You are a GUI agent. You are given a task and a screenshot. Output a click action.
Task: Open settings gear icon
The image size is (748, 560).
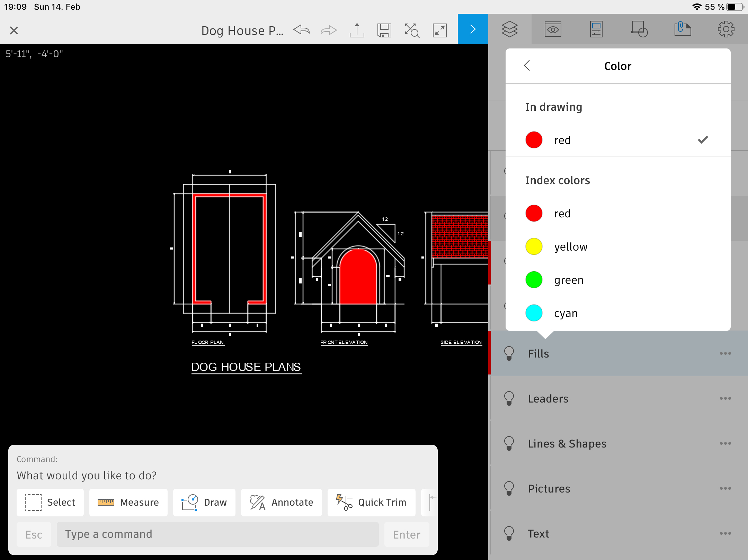click(x=726, y=29)
